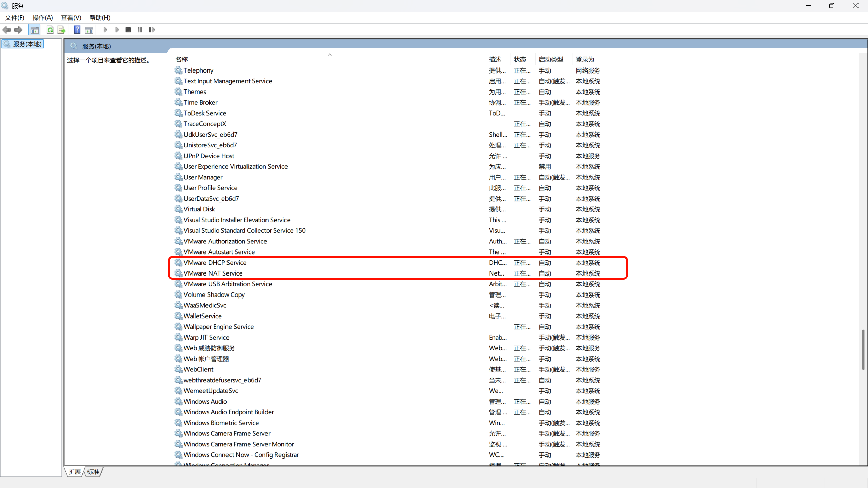The height and width of the screenshot is (488, 868).
Task: Click the Stop service square button
Action: [128, 30]
